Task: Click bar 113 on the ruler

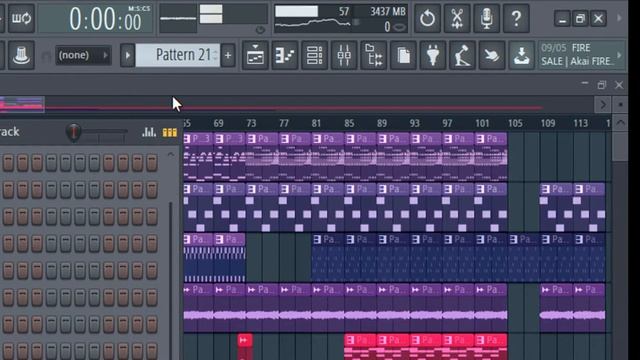Action: tap(580, 123)
